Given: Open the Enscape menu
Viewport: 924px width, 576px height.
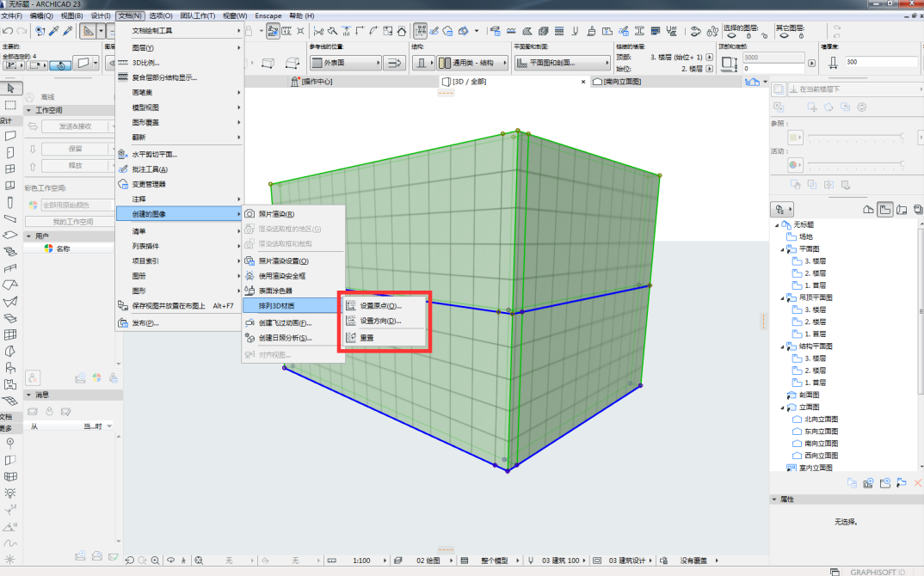Looking at the screenshot, I should click(x=268, y=15).
